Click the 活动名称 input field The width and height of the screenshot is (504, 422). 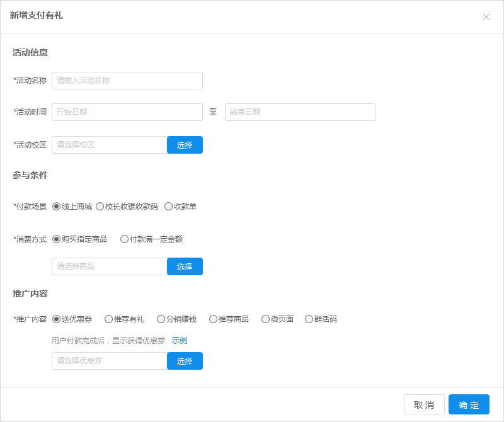click(127, 81)
